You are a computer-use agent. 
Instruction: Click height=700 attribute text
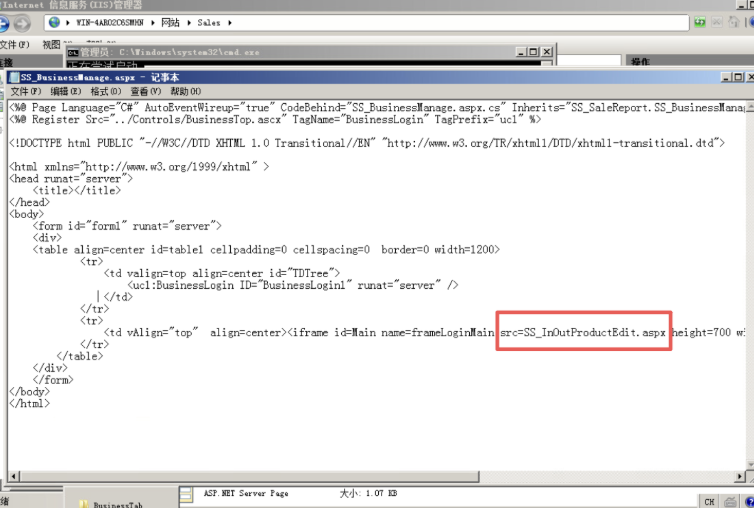pos(701,332)
